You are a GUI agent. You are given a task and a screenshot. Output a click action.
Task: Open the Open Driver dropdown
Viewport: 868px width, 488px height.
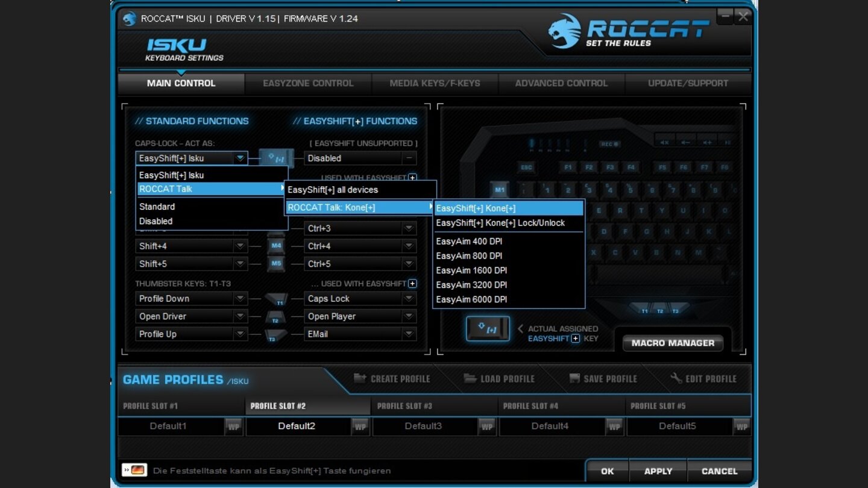pos(192,316)
